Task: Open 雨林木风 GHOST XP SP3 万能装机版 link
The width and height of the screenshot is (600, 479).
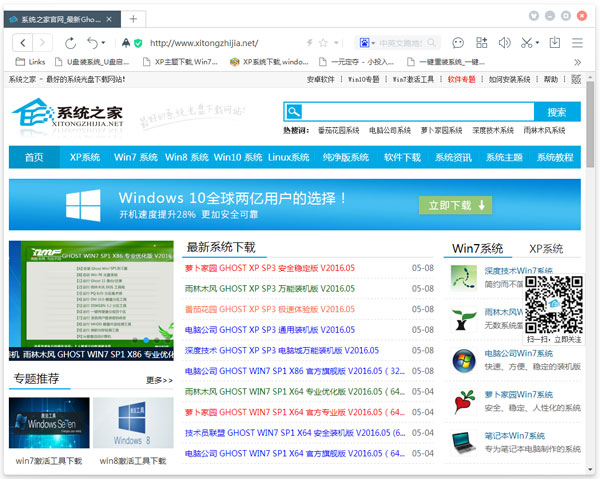Action: (x=270, y=288)
